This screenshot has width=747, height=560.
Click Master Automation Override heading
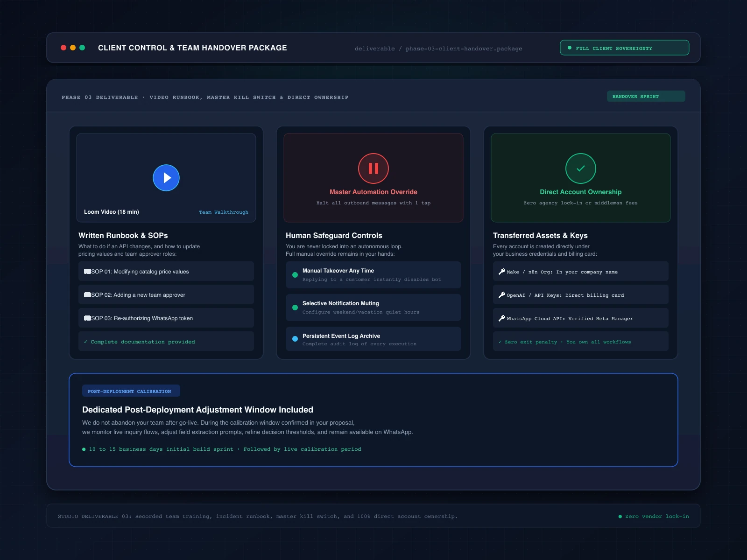tap(373, 192)
